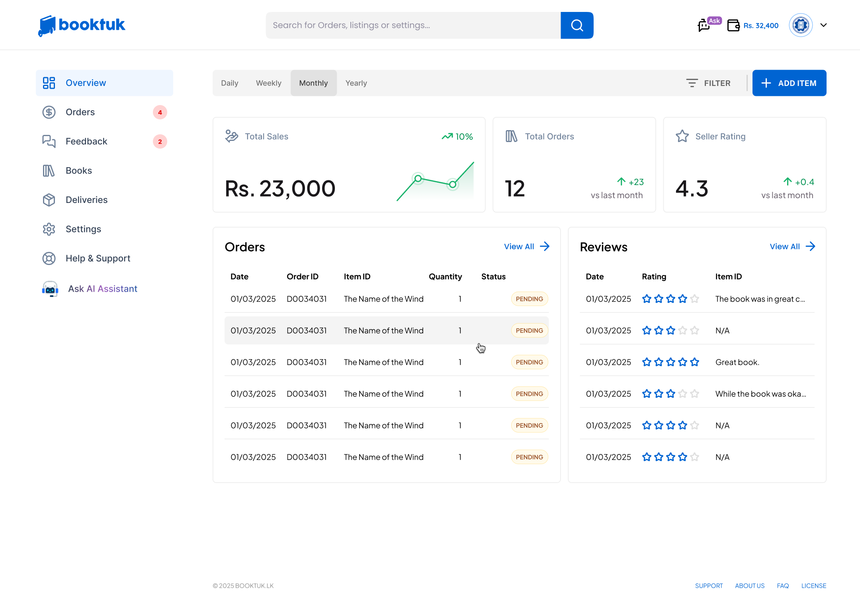This screenshot has width=860, height=616.
Task: Click the PENDING badge on first order
Action: pos(529,299)
